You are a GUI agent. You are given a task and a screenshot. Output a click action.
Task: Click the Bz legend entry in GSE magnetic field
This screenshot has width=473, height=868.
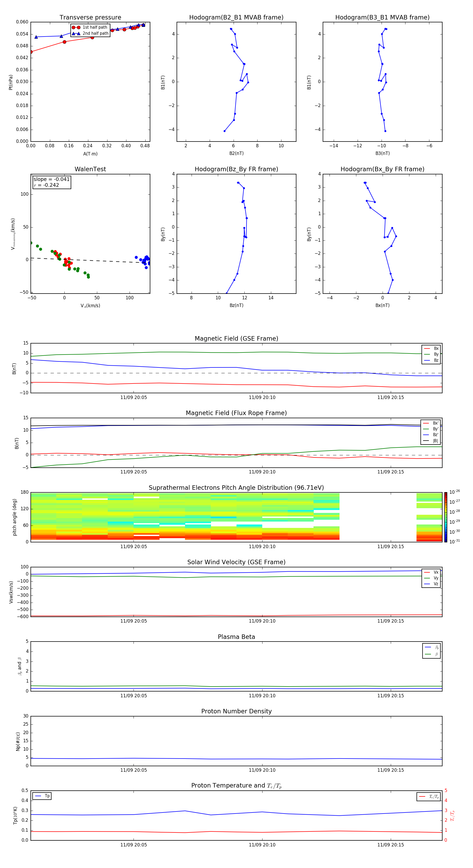pyautogui.click(x=431, y=360)
